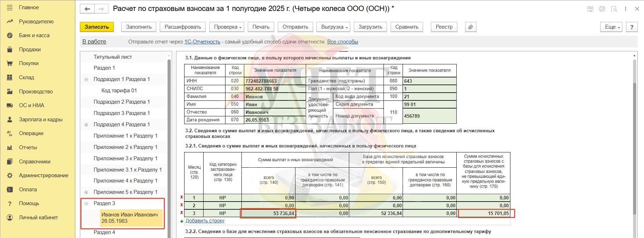Collapse Подраздел 1 Раздела 1 node

point(86,80)
